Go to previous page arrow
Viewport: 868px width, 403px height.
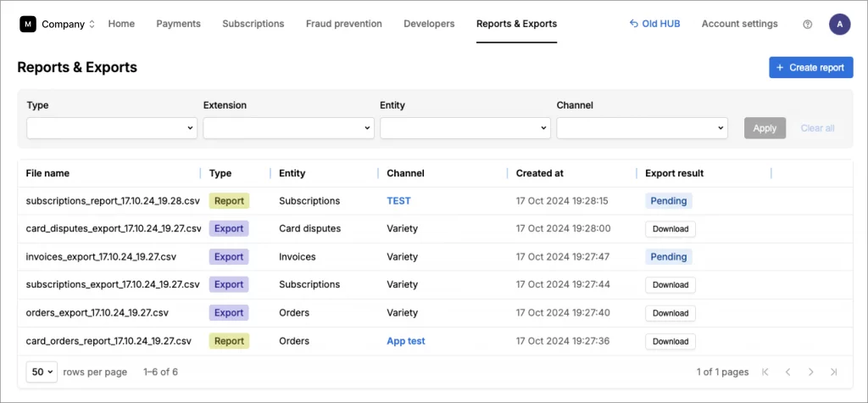pyautogui.click(x=787, y=372)
